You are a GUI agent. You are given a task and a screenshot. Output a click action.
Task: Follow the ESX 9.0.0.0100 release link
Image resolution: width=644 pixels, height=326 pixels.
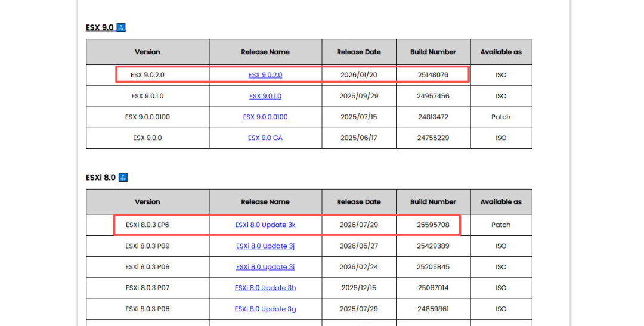[265, 117]
